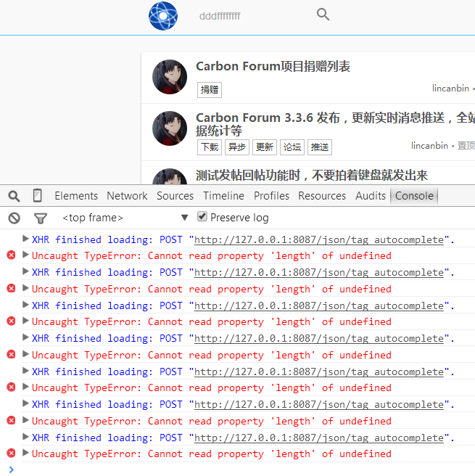Screen dimensions: 475x476
Task: Open the avatar beside the Carbon Forum 3.3.6 post
Action: (x=170, y=128)
